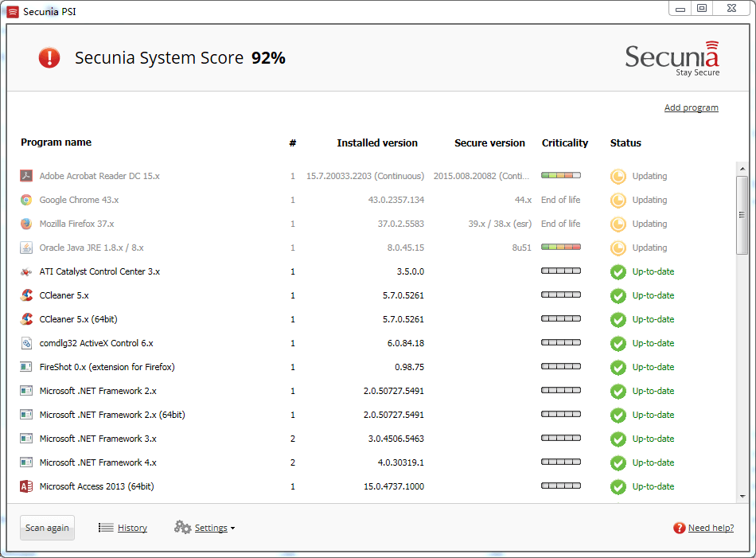Screen dimensions: 756x558
Task: Click the Add program link
Action: tap(691, 107)
